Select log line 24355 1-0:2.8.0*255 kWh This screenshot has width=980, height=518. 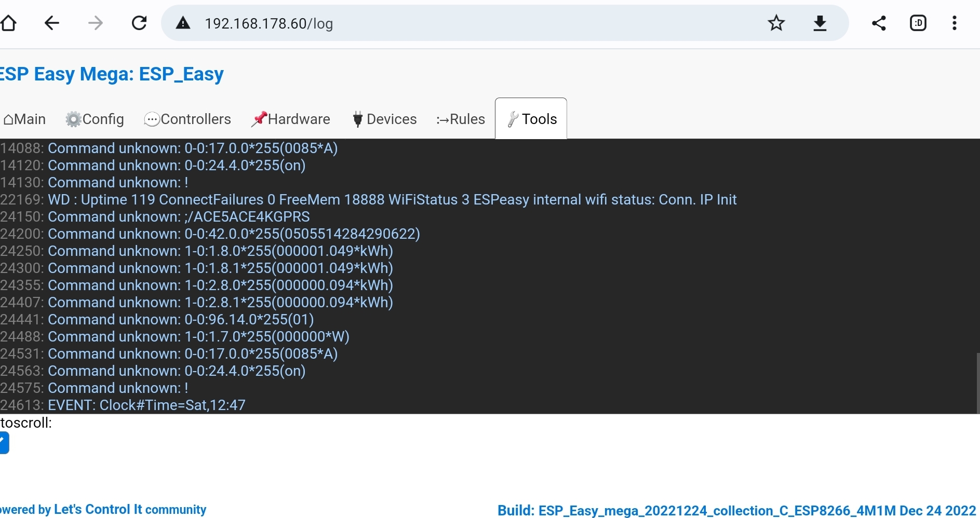click(196, 285)
